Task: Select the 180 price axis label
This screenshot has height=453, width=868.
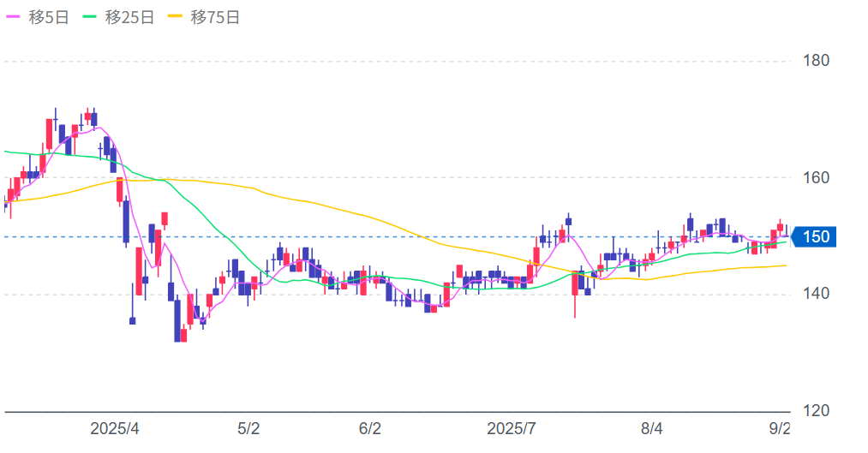Action: pyautogui.click(x=816, y=62)
